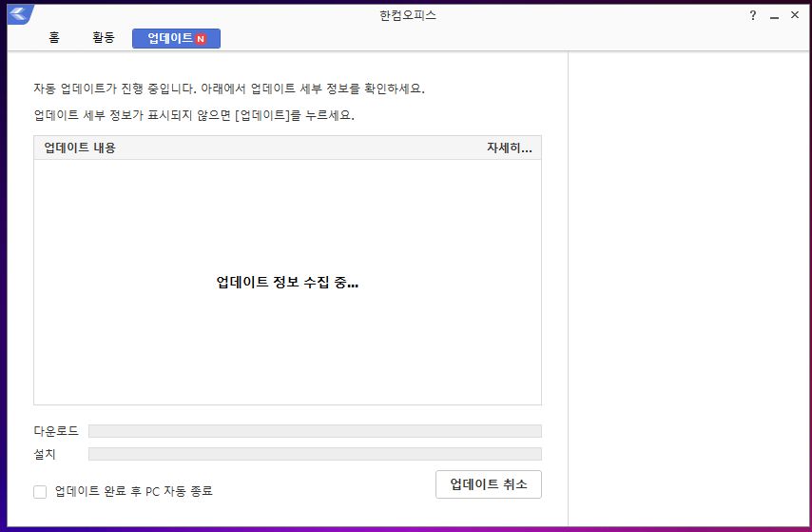Image resolution: width=812 pixels, height=532 pixels.
Task: Open the help question mark icon
Action: coord(752,15)
